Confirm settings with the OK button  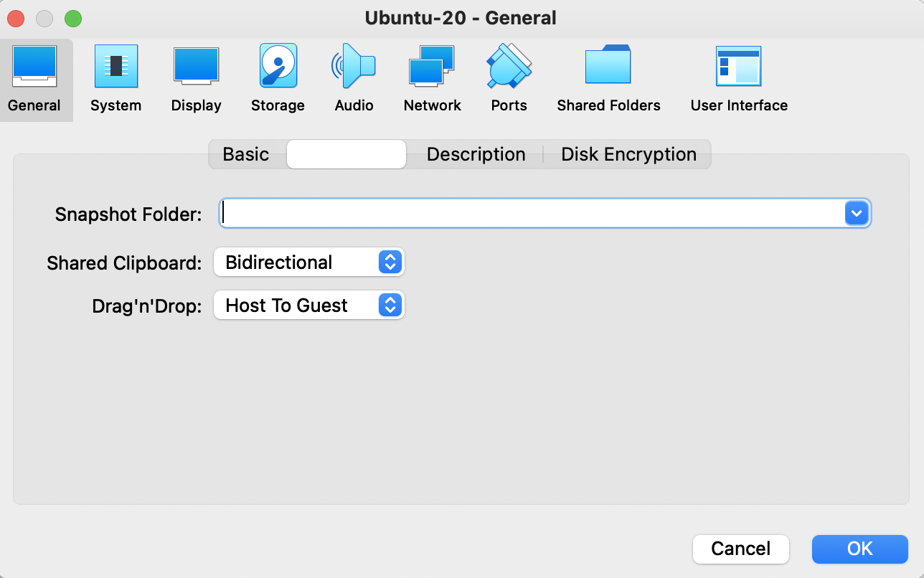[860, 549]
